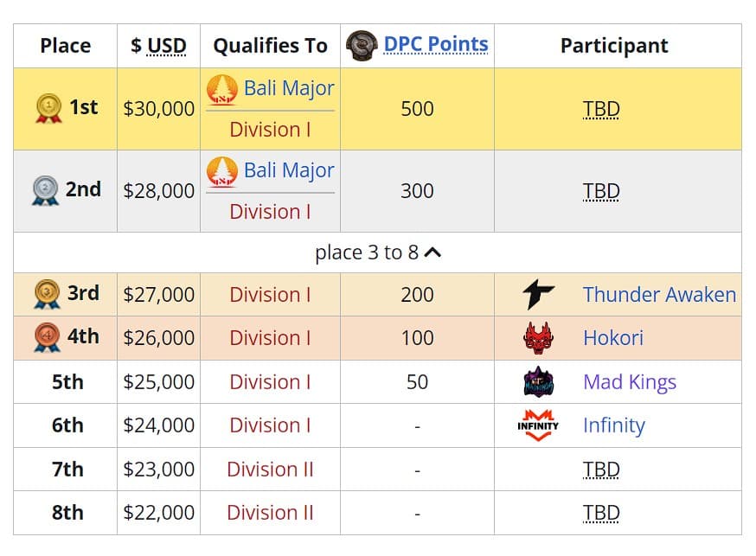Click the 3rd place medal icon
This screenshot has width=756, height=556.
point(47,294)
